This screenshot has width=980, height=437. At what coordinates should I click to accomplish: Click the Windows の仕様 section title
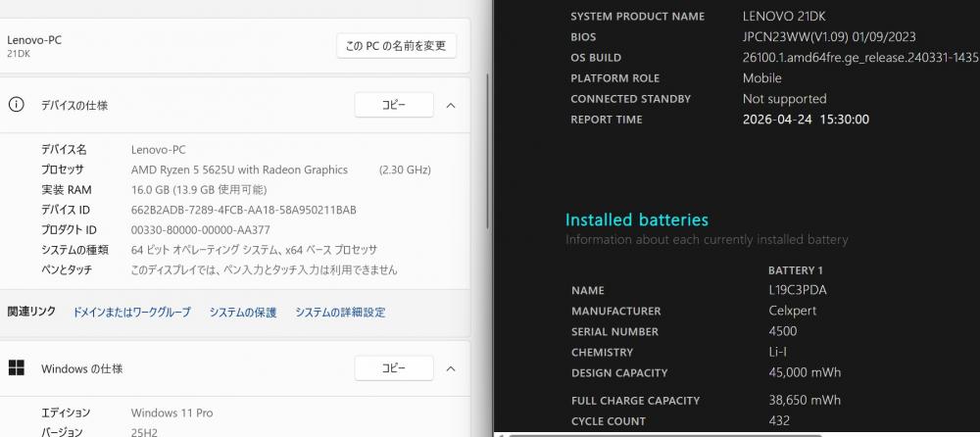82,368
